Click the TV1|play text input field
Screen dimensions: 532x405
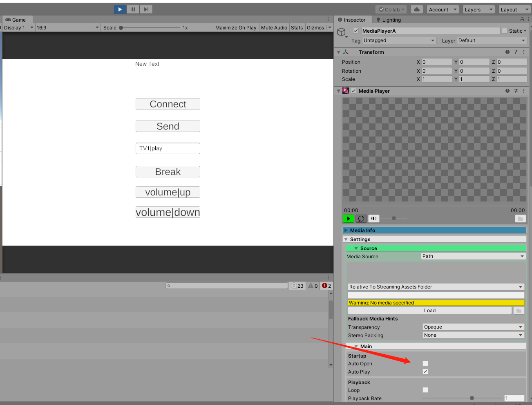click(168, 148)
